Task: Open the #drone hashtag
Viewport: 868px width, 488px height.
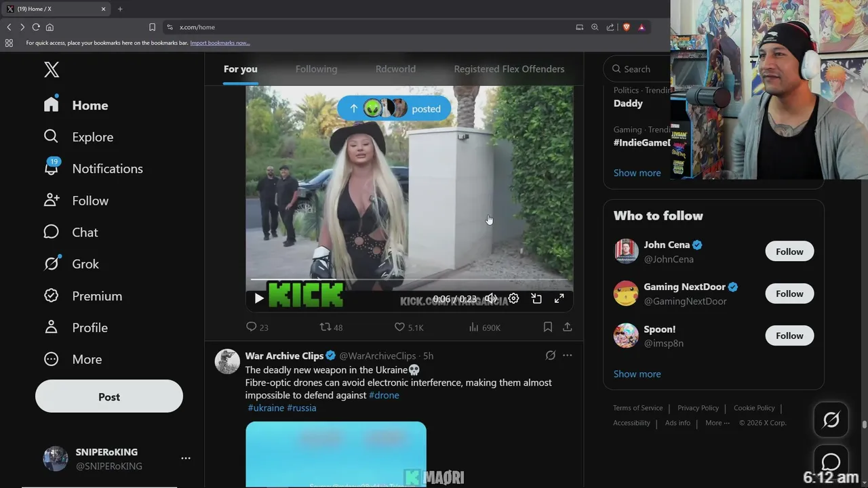Action: tap(384, 395)
